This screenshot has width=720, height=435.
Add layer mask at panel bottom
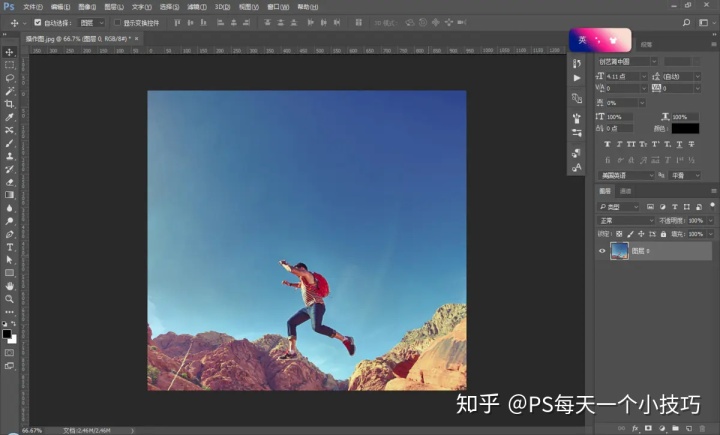point(648,428)
